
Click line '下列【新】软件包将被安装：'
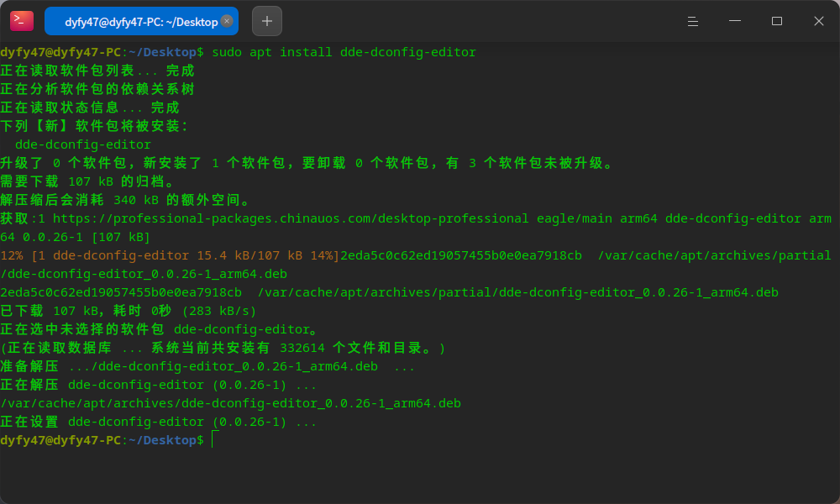coord(94,126)
